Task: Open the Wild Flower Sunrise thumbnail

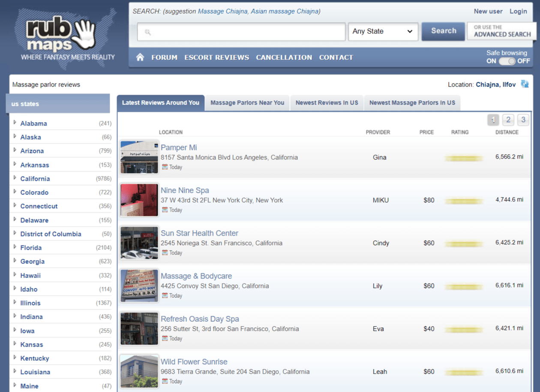Action: click(x=139, y=371)
